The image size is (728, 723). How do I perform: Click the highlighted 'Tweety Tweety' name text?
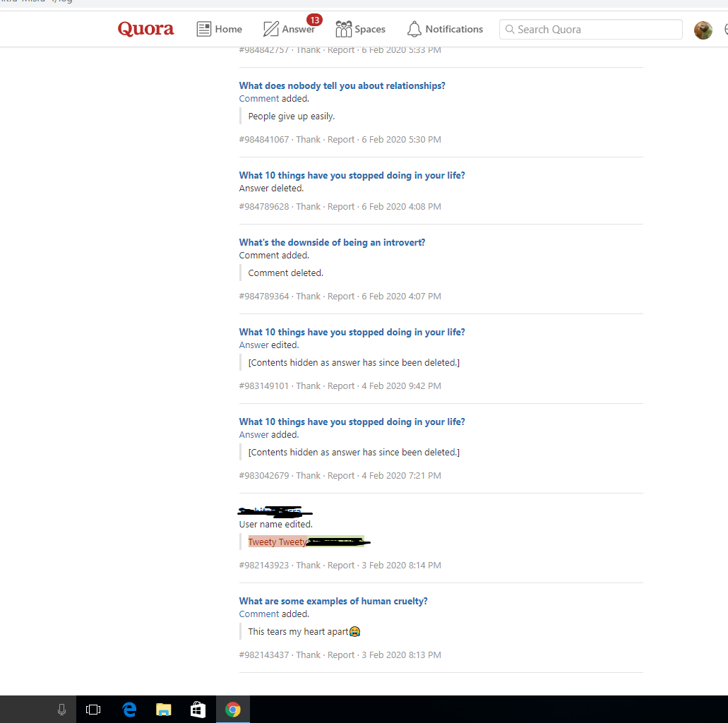pyautogui.click(x=278, y=542)
